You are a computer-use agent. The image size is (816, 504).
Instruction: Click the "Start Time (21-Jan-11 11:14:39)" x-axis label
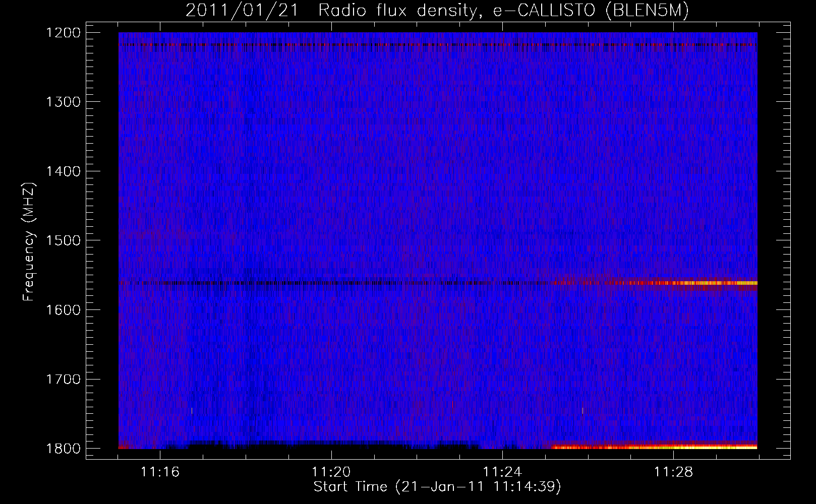point(437,487)
